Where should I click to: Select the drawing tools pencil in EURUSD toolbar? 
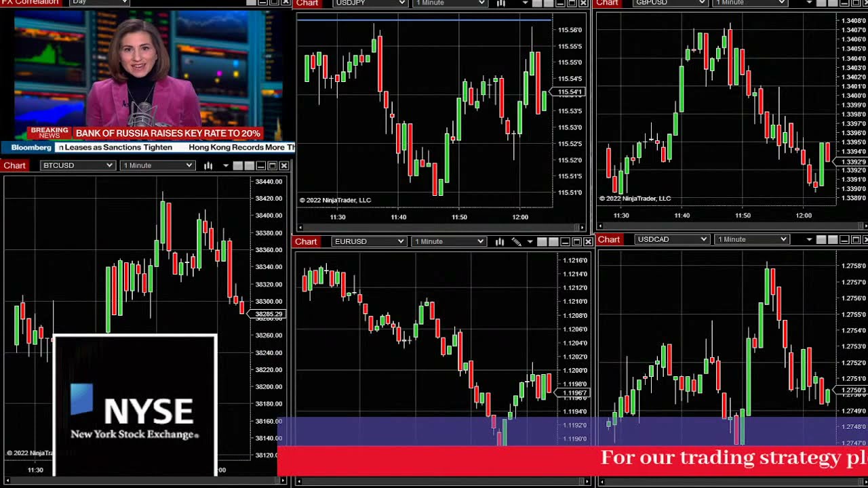(516, 241)
